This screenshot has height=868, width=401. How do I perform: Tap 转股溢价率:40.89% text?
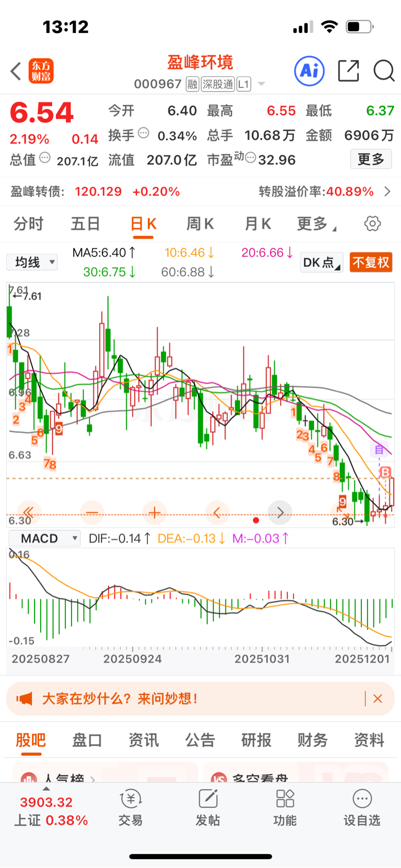click(316, 192)
